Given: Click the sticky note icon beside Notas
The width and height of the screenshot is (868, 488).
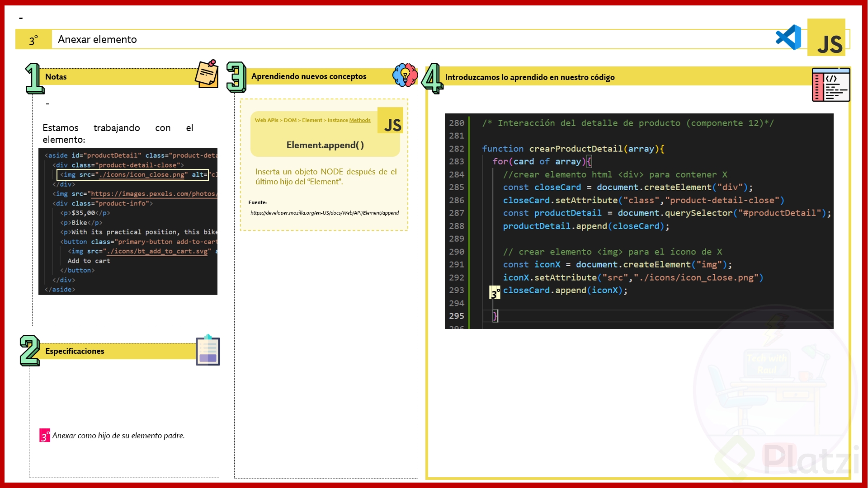Looking at the screenshot, I should (207, 74).
